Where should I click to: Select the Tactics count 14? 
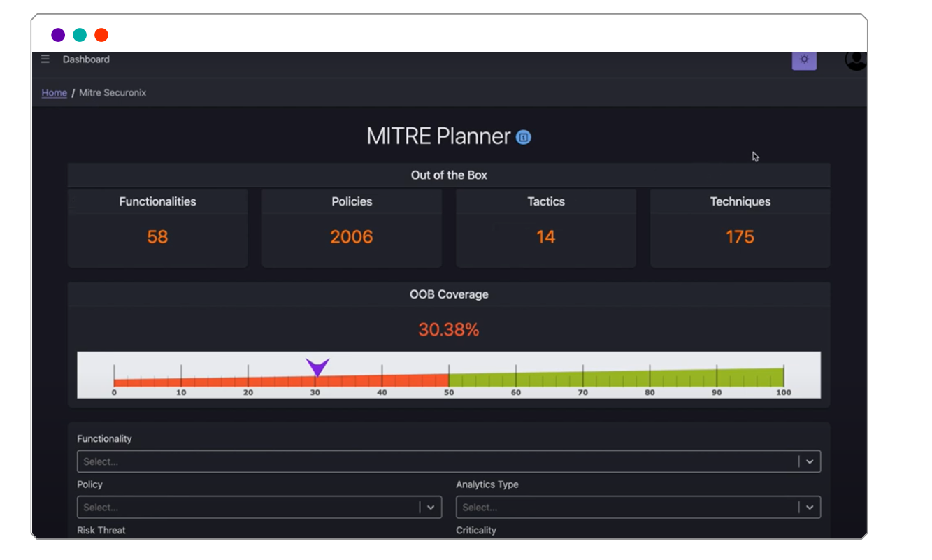pos(545,237)
